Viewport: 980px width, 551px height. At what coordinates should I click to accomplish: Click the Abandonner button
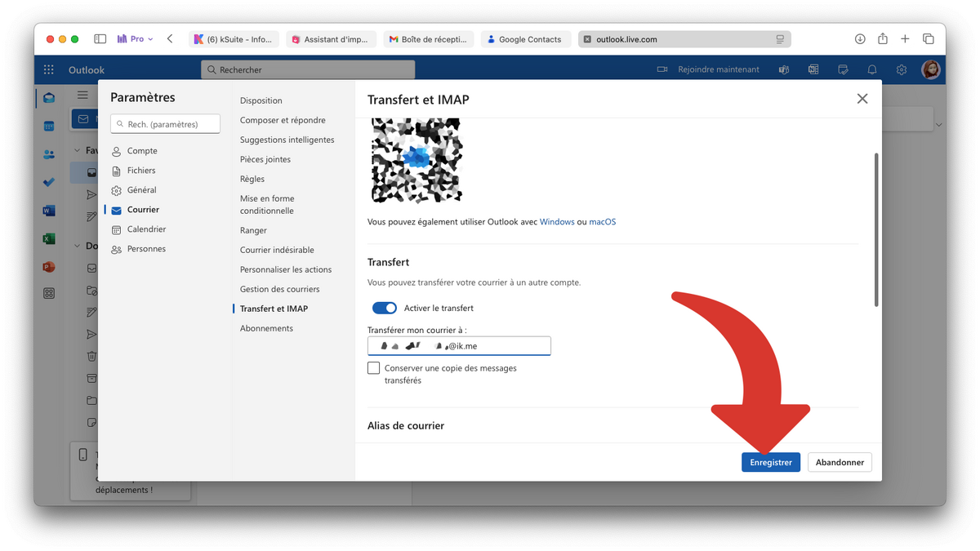[840, 462]
